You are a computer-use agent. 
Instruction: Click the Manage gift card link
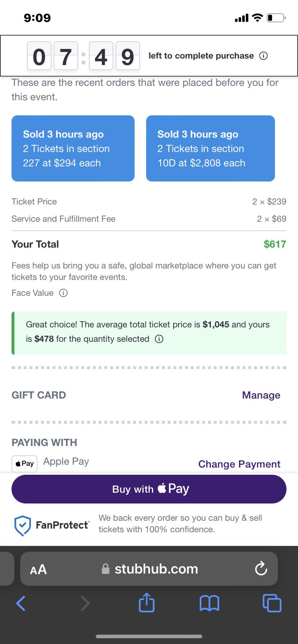tap(261, 395)
